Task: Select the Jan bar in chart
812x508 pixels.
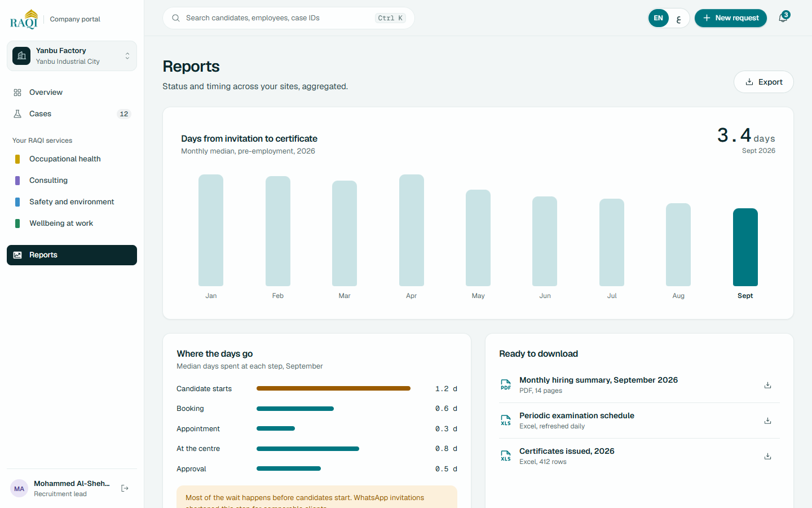Action: pyautogui.click(x=211, y=230)
